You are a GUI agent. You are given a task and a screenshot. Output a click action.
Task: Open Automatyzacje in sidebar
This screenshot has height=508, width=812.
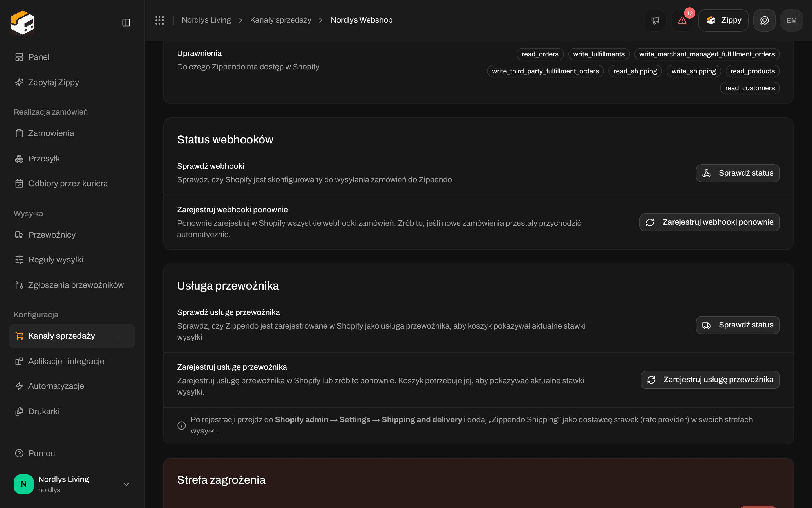[x=72, y=386]
